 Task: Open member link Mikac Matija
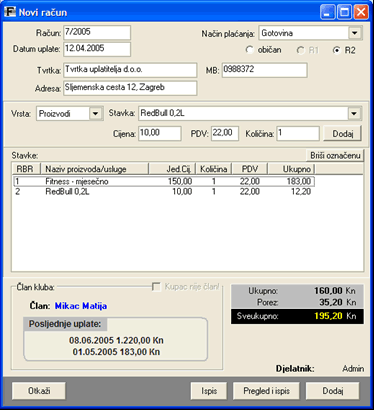tap(81, 306)
